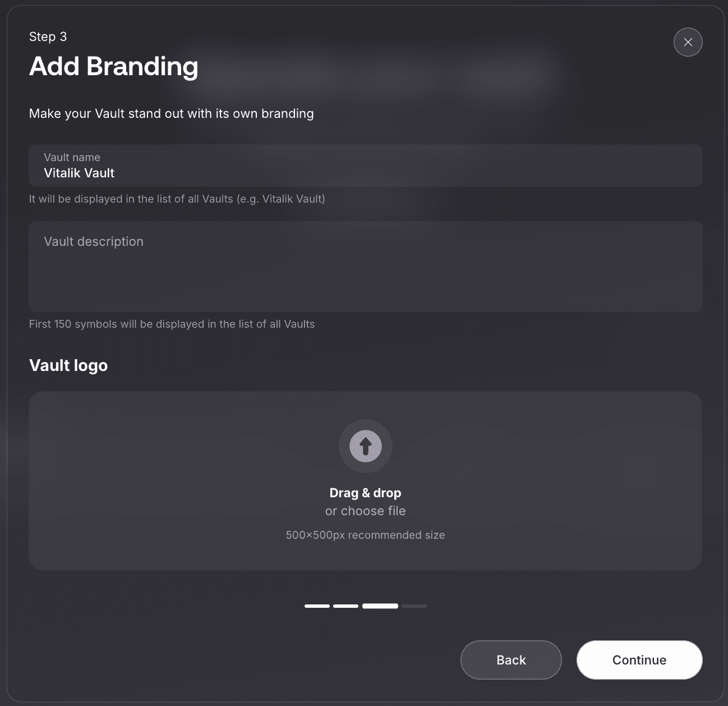Click into the Vault description box
This screenshot has height=706, width=728.
pyautogui.click(x=365, y=267)
